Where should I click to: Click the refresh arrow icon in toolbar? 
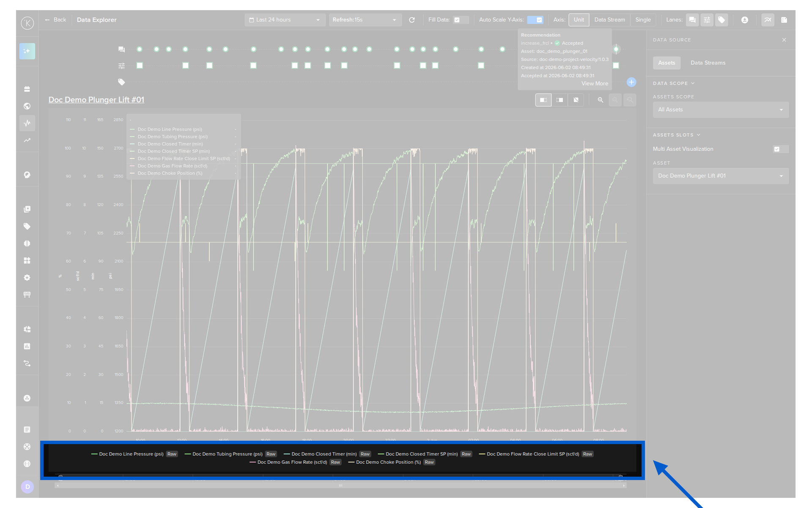coord(412,20)
